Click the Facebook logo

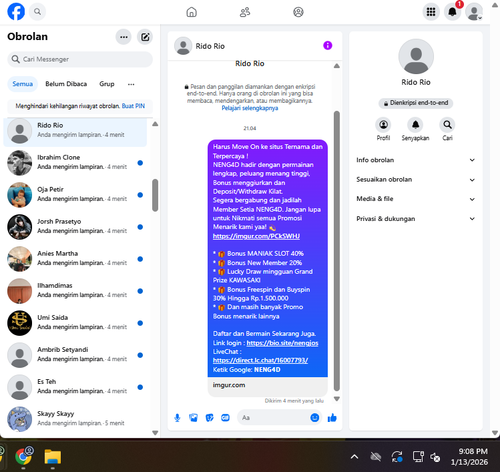click(x=16, y=12)
